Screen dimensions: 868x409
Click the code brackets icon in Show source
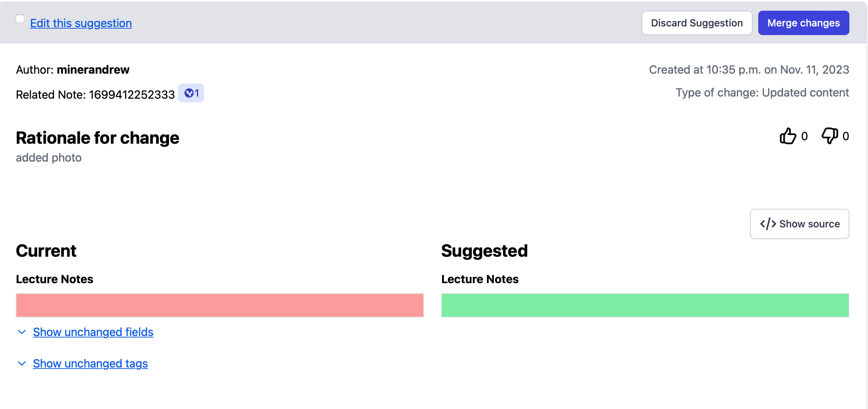point(768,224)
